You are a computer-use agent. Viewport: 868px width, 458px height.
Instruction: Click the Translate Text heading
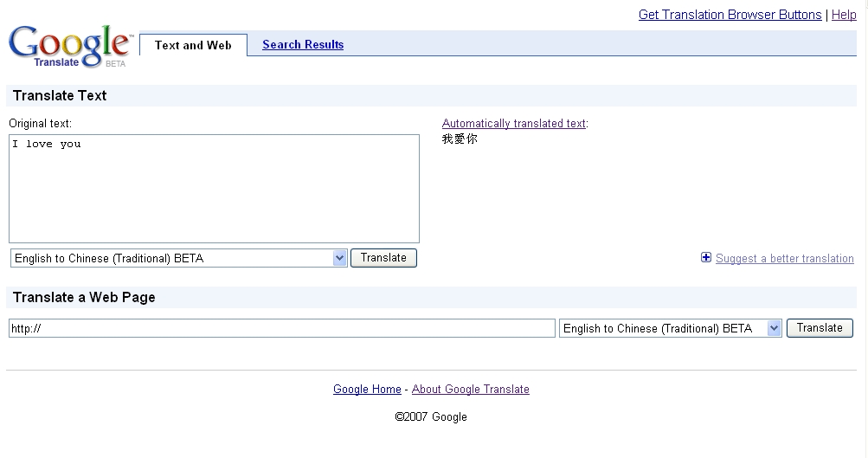click(60, 96)
